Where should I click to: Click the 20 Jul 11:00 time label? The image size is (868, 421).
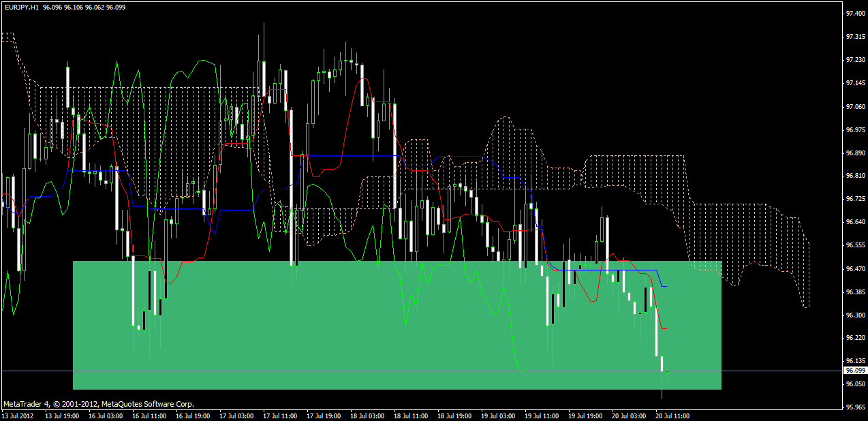(x=673, y=416)
